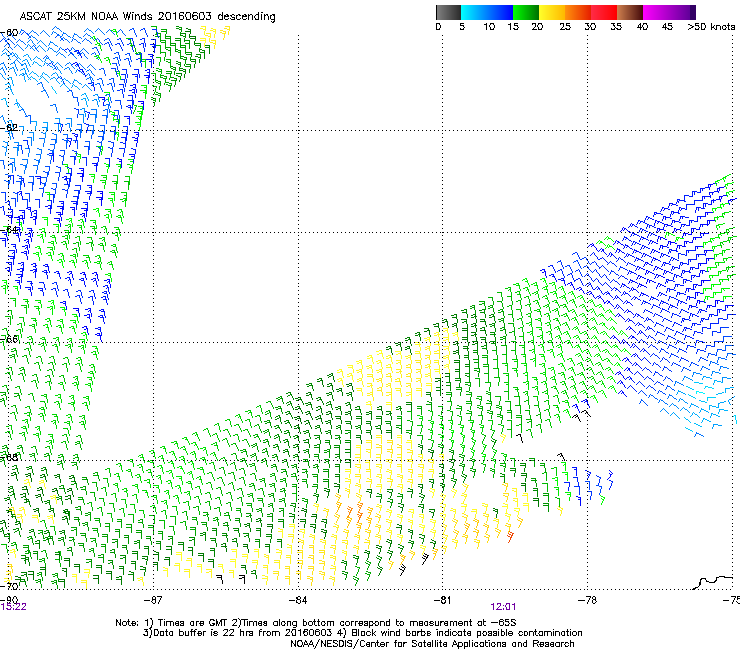Image resolution: width=740 pixels, height=650 pixels.
Task: Click the black coastline at bottom right
Action: (x=714, y=582)
